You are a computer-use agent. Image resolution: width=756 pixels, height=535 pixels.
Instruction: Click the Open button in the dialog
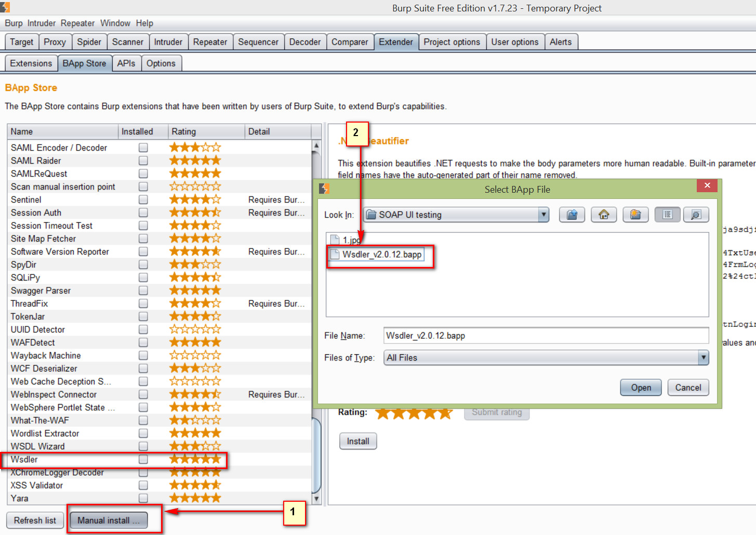point(641,387)
